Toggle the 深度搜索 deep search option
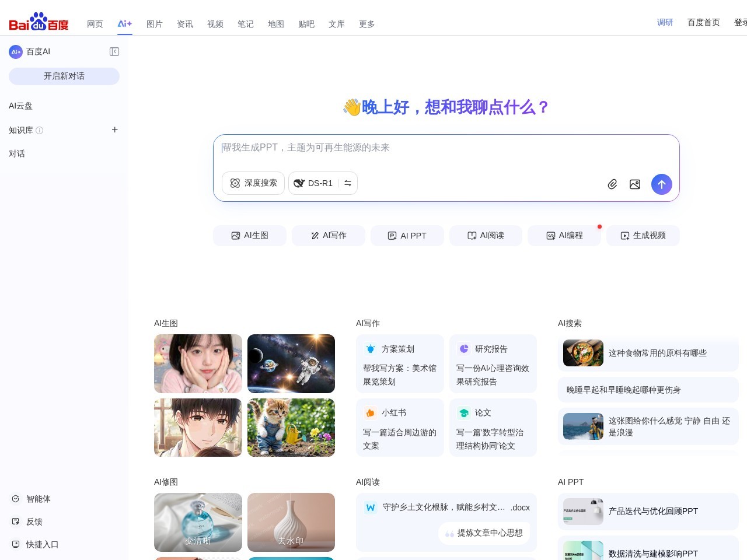 (253, 183)
